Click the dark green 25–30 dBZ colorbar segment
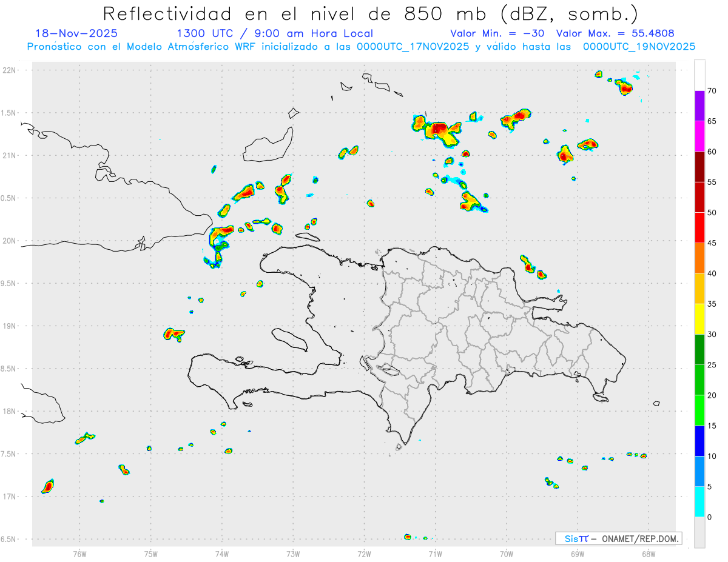Screen dimensions: 728x562 699,350
